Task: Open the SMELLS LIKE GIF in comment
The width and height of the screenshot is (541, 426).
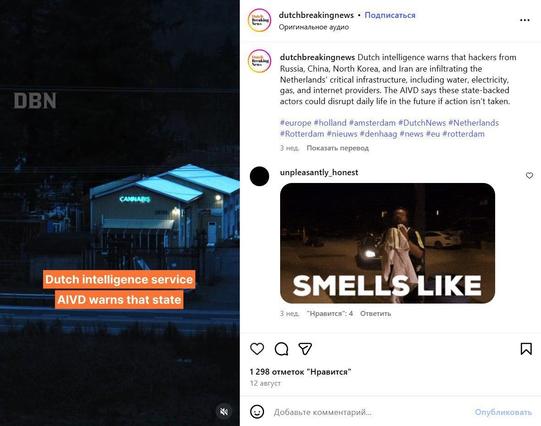Action: click(x=387, y=243)
